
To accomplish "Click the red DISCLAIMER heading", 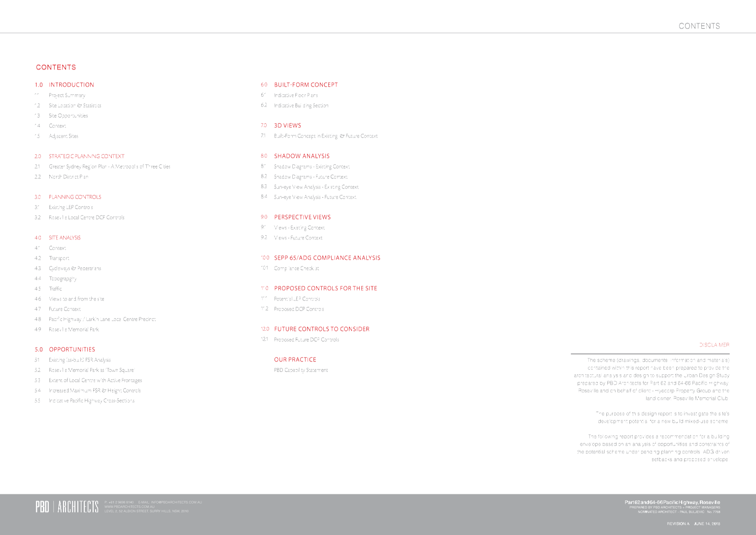I will [x=714, y=345].
